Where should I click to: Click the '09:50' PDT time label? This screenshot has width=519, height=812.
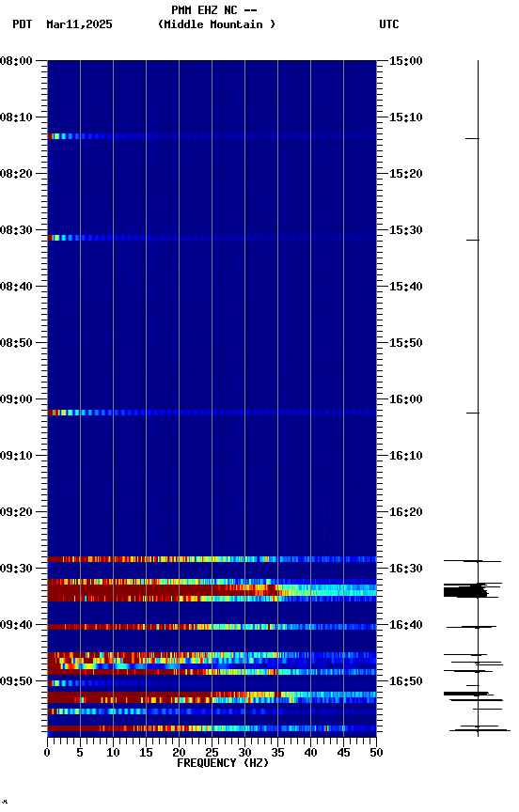[x=16, y=681]
